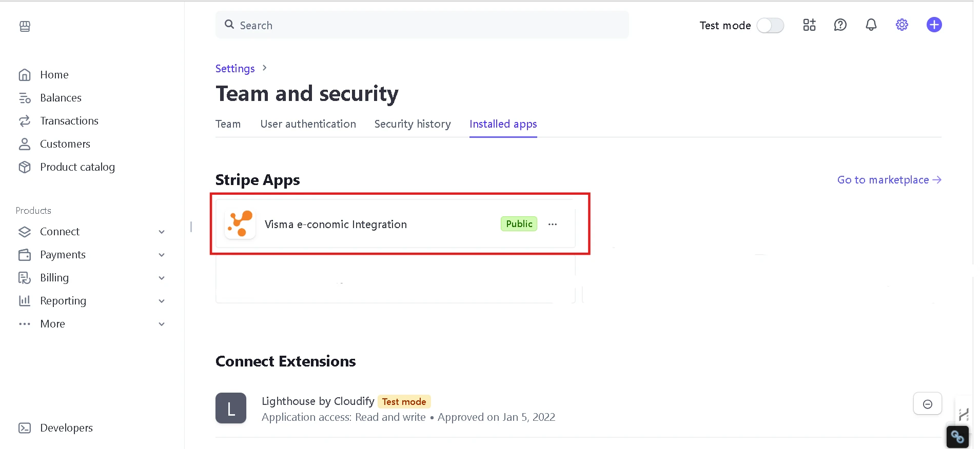Open the settings gear icon
Image resolution: width=980 pixels, height=449 pixels.
(x=902, y=25)
